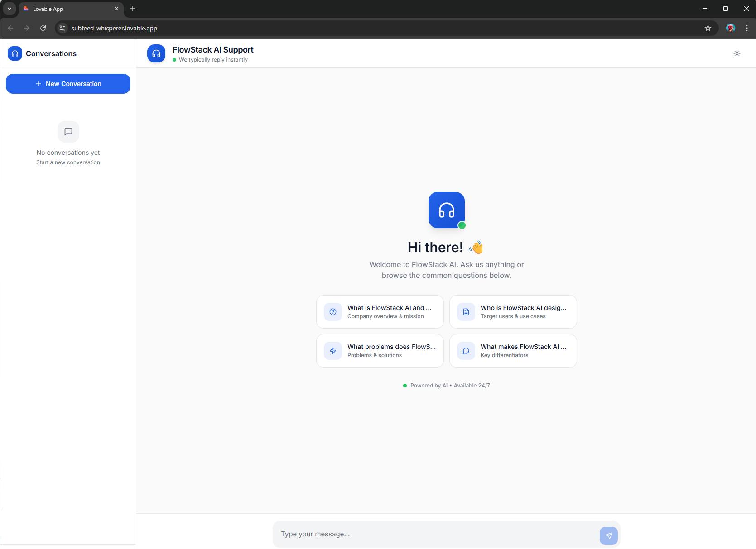Viewport: 756px width, 549px height.
Task: Select the Lovable App browser tab
Action: [71, 9]
